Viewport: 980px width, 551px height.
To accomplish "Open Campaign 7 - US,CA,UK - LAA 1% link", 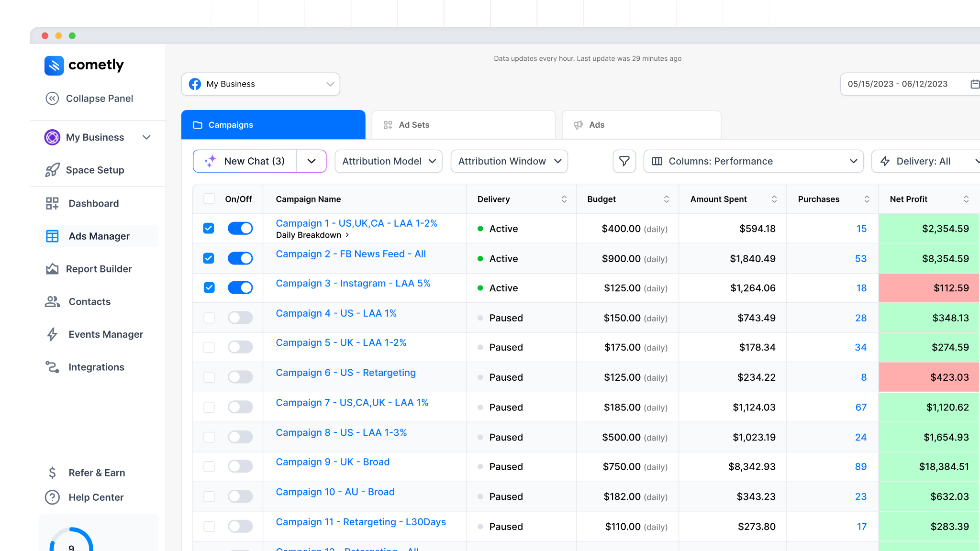I will [x=352, y=403].
